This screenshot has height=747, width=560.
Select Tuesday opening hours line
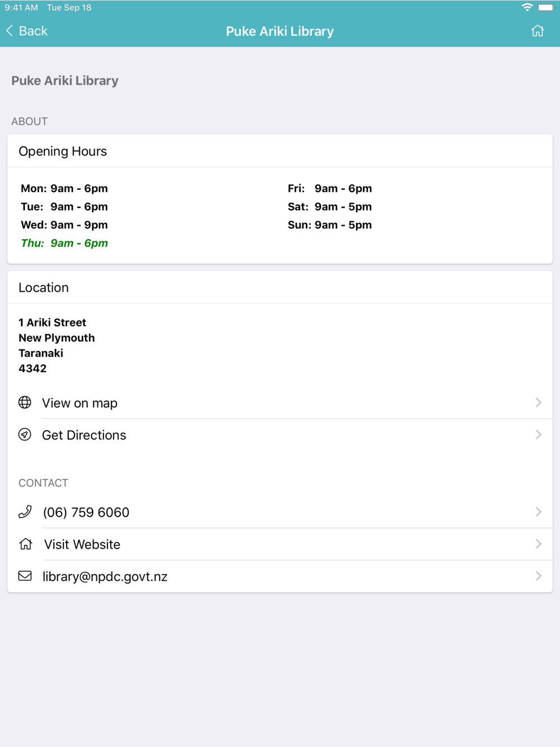pos(64,207)
